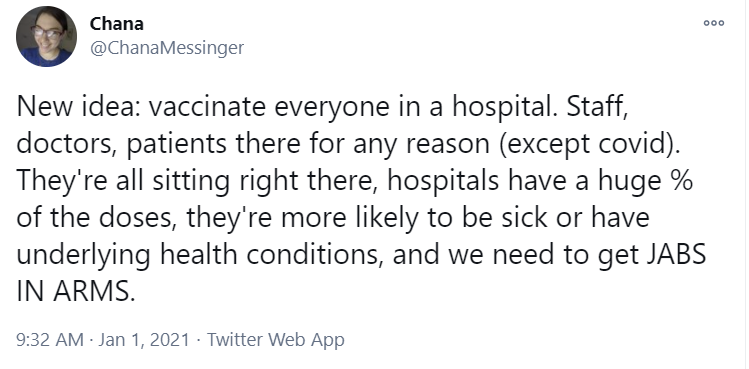Select the Jan 1, 2021 date
The image size is (749, 369).
click(144, 339)
